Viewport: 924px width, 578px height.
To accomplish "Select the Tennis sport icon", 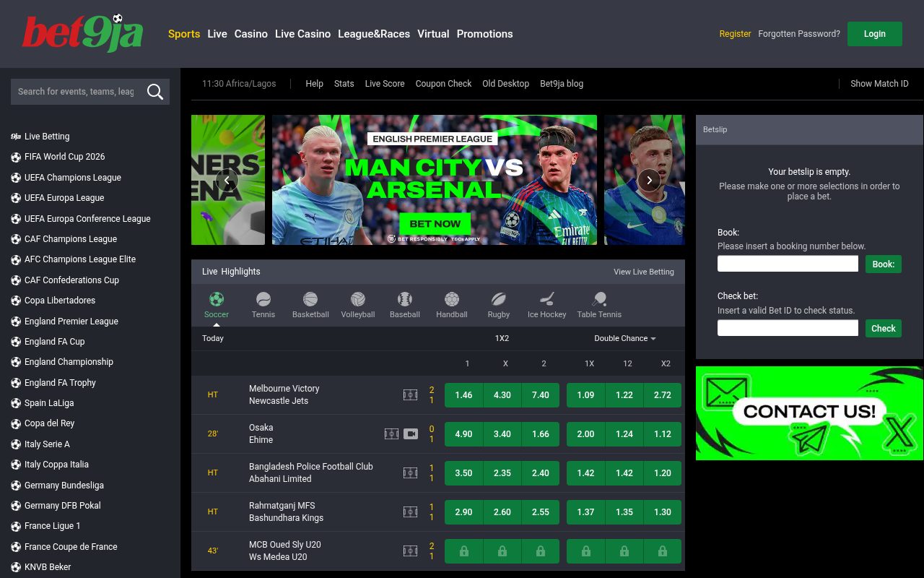I will point(263,299).
